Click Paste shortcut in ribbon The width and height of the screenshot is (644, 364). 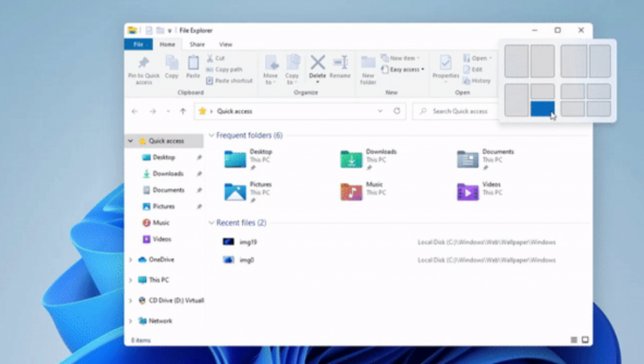point(229,81)
